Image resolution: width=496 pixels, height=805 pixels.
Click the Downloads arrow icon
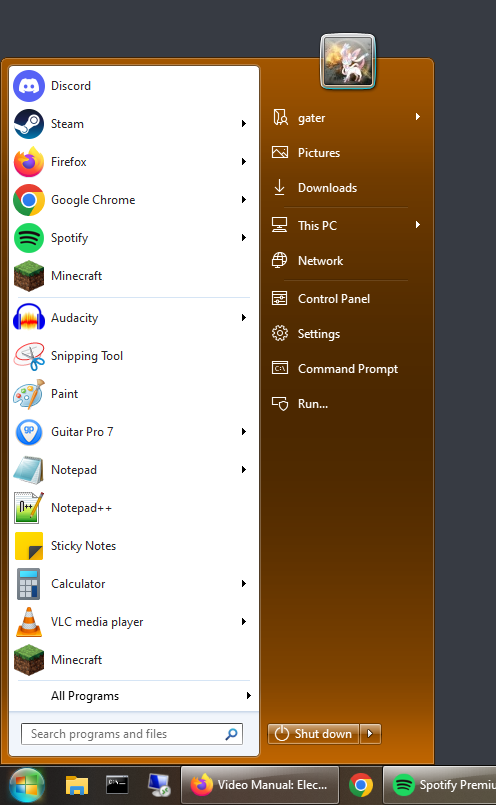(x=280, y=187)
